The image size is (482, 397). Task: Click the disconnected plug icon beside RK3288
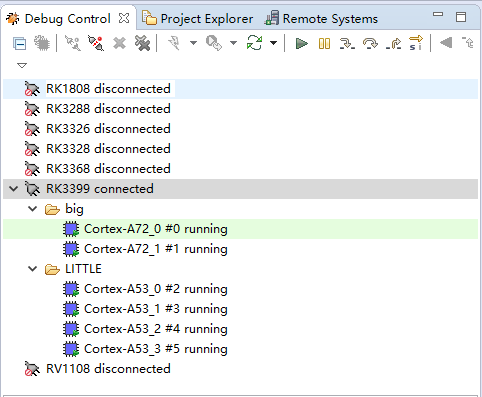point(32,109)
